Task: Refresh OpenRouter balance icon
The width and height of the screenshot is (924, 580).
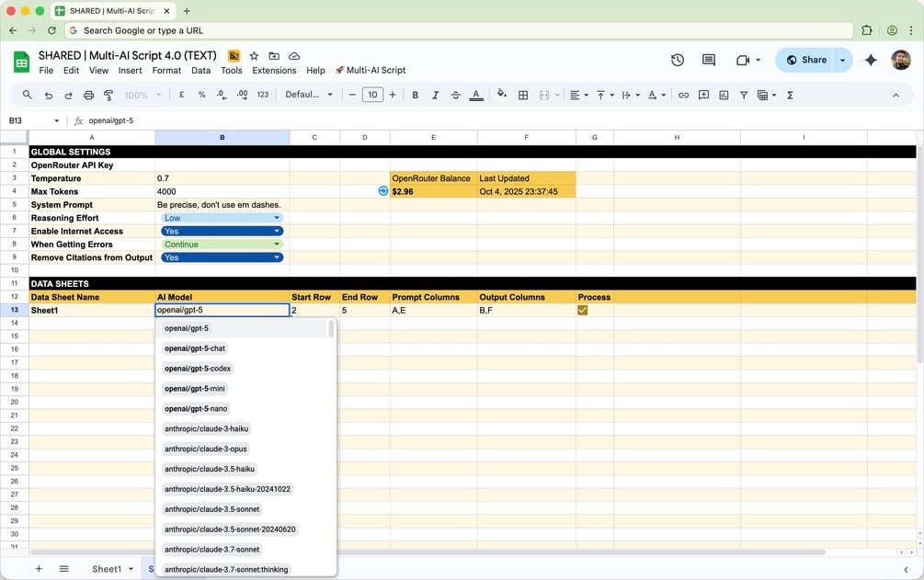Action: click(x=383, y=191)
